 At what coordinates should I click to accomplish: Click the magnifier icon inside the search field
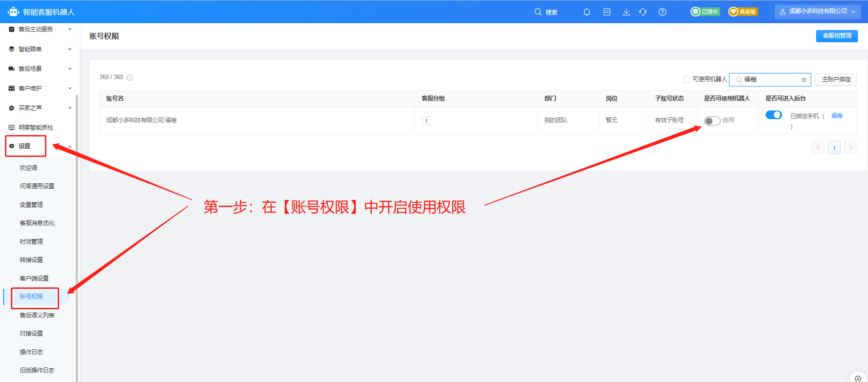tap(739, 80)
